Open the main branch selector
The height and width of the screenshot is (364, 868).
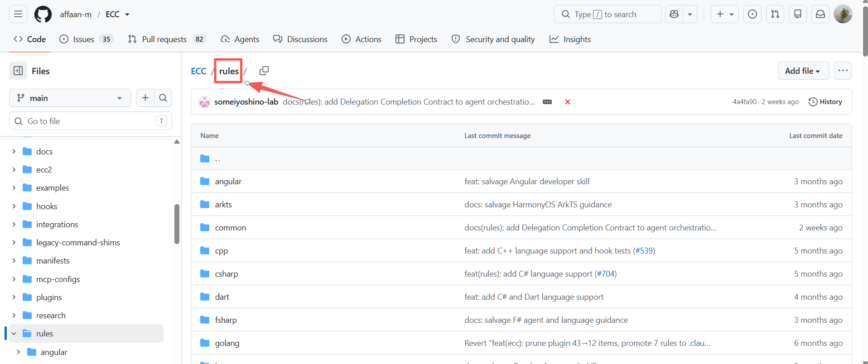click(70, 98)
